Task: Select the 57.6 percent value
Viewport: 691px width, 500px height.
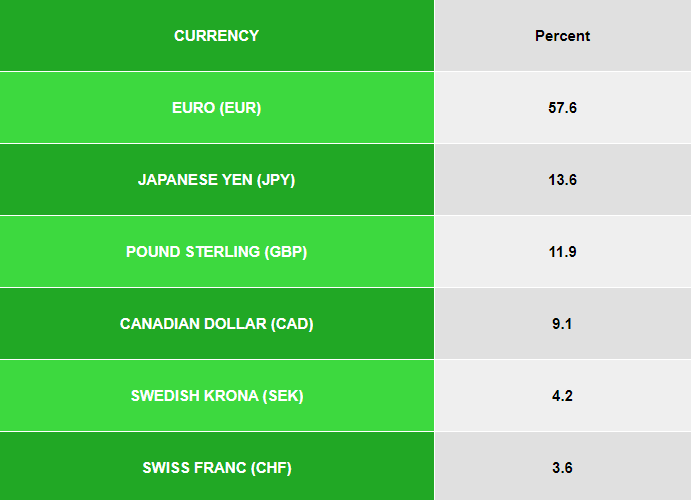Action: [x=563, y=107]
